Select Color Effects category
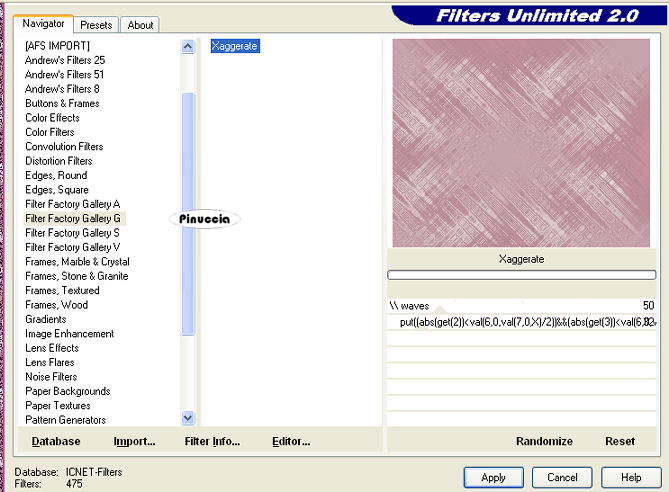Screen dimensions: 669x492 point(52,118)
